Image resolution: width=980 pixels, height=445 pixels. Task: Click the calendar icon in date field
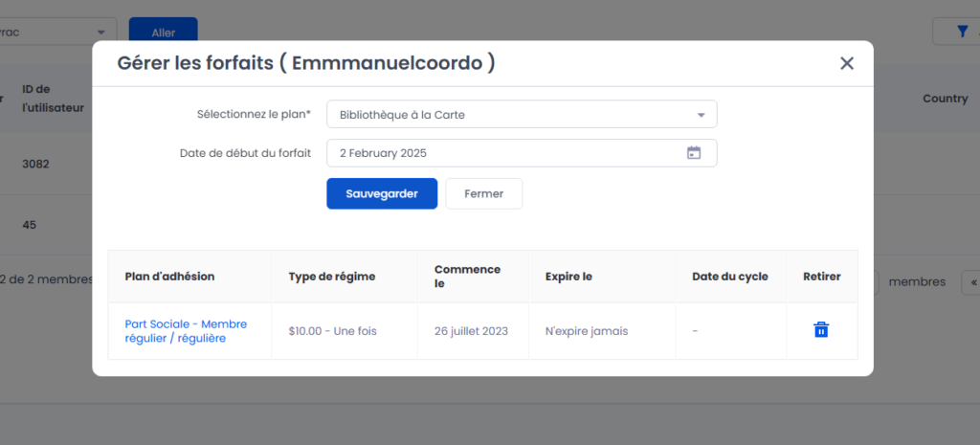(x=694, y=153)
